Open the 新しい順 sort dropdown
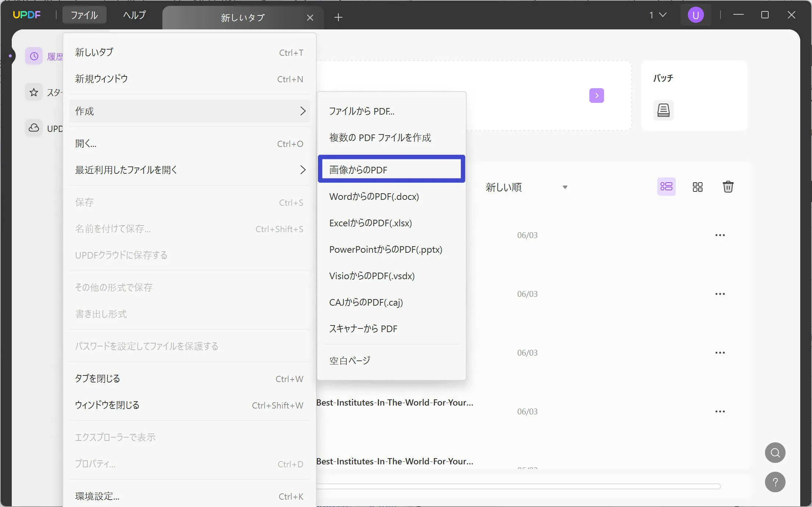The height and width of the screenshot is (507, 812). pyautogui.click(x=527, y=187)
